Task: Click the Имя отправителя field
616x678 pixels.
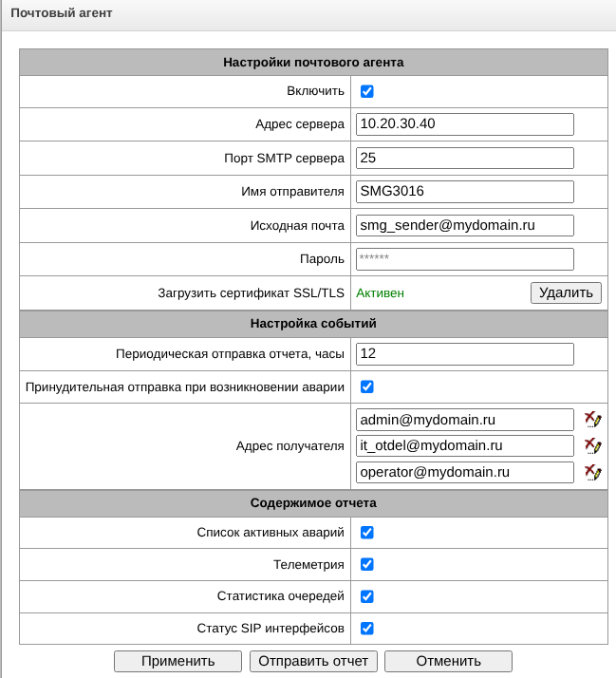Action: [x=465, y=191]
